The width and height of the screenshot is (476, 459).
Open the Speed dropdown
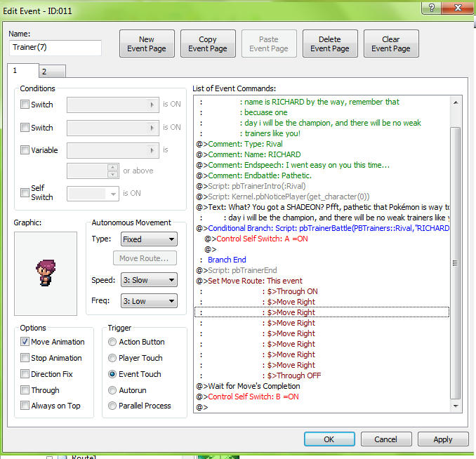pos(149,280)
